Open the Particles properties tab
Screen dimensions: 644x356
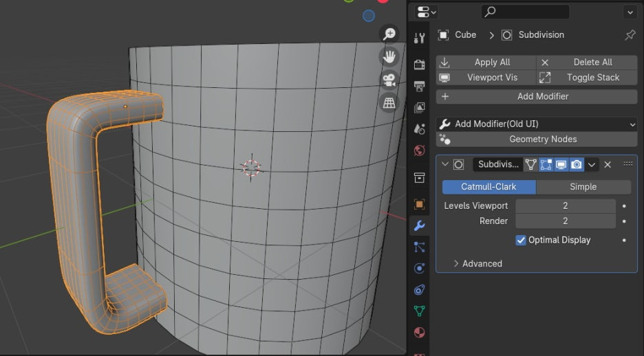419,247
